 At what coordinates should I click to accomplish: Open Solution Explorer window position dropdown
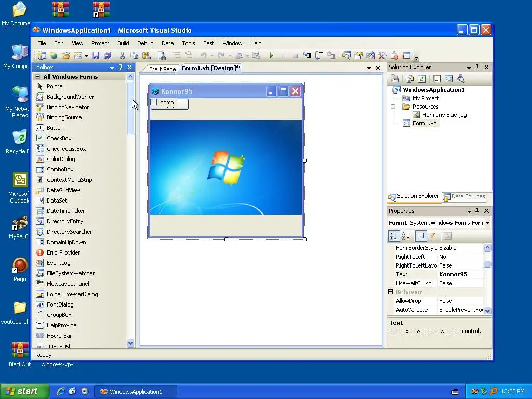[469, 68]
